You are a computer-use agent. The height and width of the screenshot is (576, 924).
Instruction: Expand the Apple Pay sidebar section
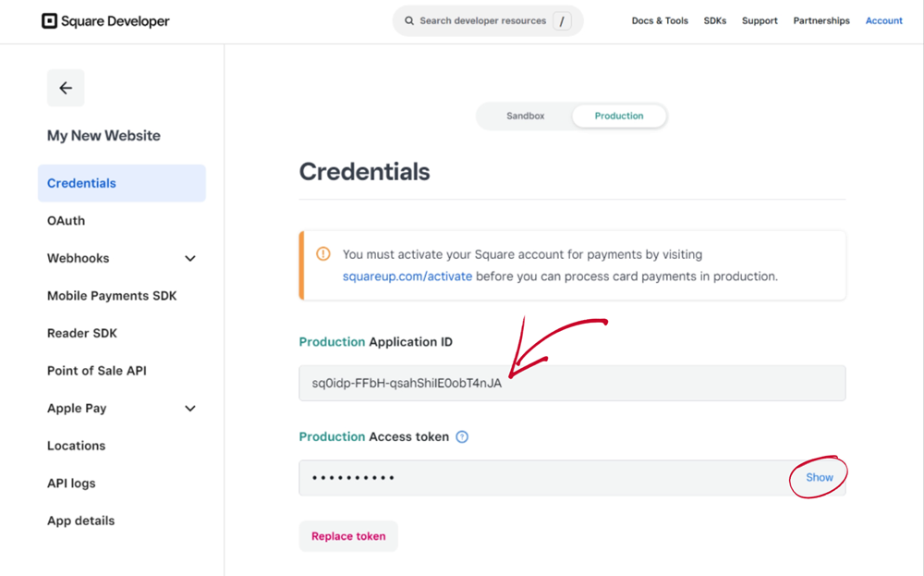pos(190,408)
